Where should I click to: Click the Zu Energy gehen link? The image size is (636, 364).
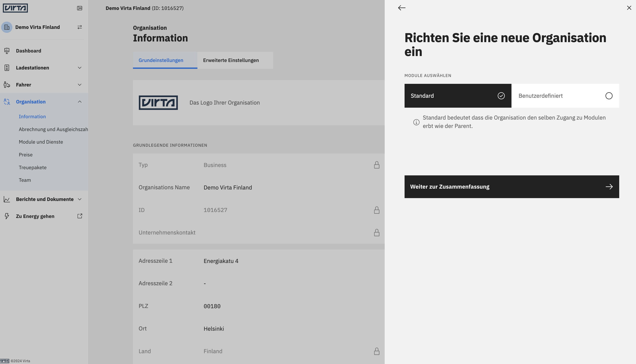coord(35,216)
